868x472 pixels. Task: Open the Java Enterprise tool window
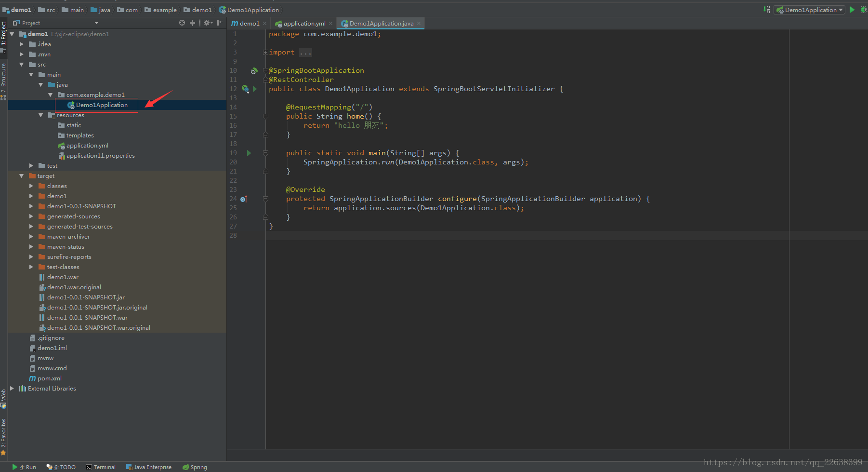coord(148,467)
